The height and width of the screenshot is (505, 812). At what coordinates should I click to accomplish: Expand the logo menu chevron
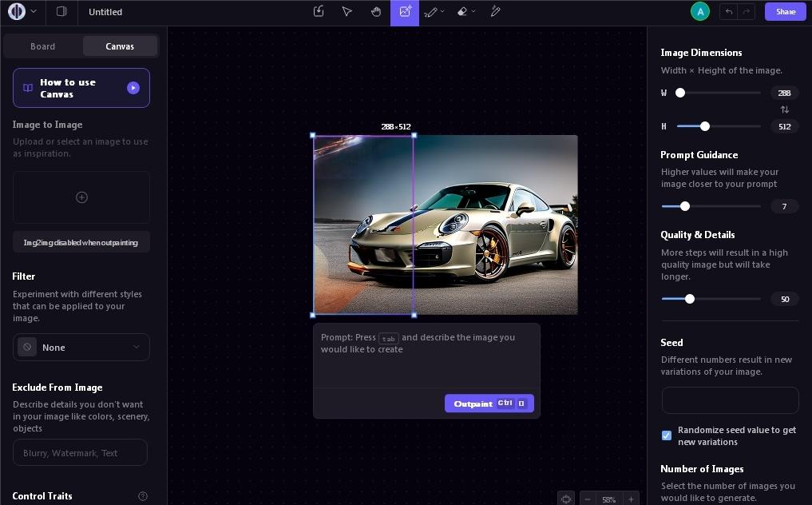(34, 12)
